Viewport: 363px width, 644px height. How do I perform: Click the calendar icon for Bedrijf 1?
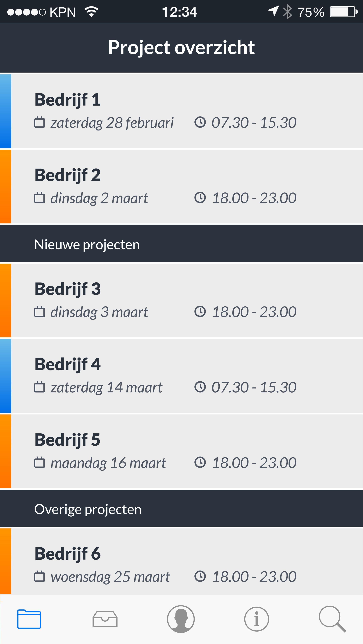[39, 122]
